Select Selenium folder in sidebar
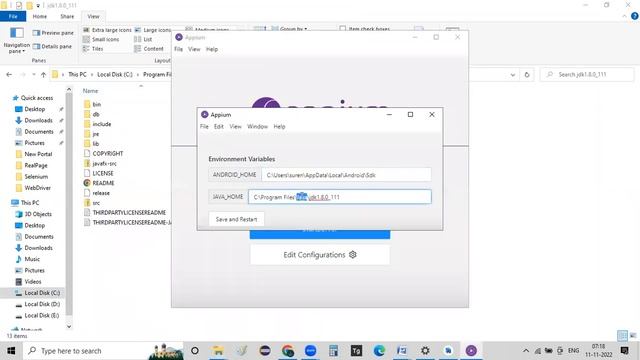The image size is (640, 360). [x=32, y=177]
